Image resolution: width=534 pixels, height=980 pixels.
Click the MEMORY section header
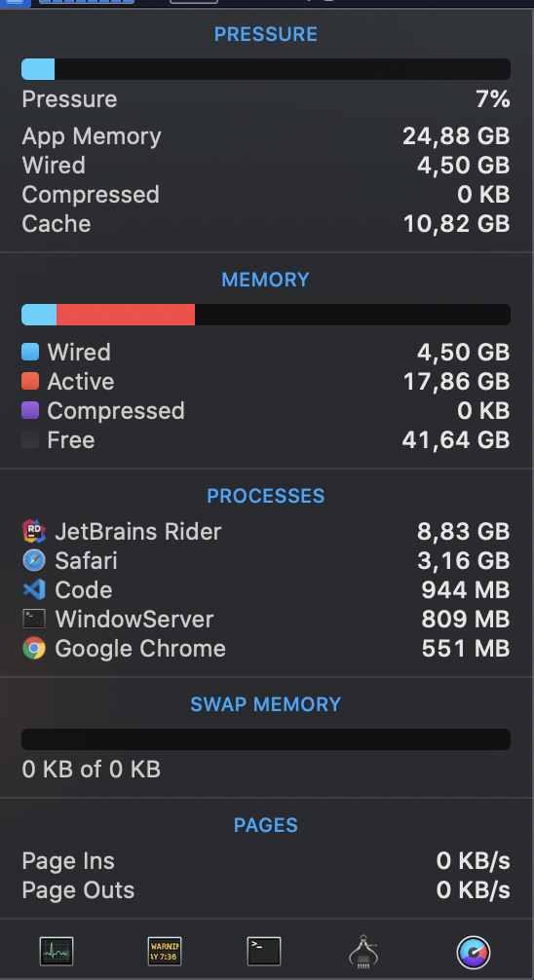pos(266,280)
